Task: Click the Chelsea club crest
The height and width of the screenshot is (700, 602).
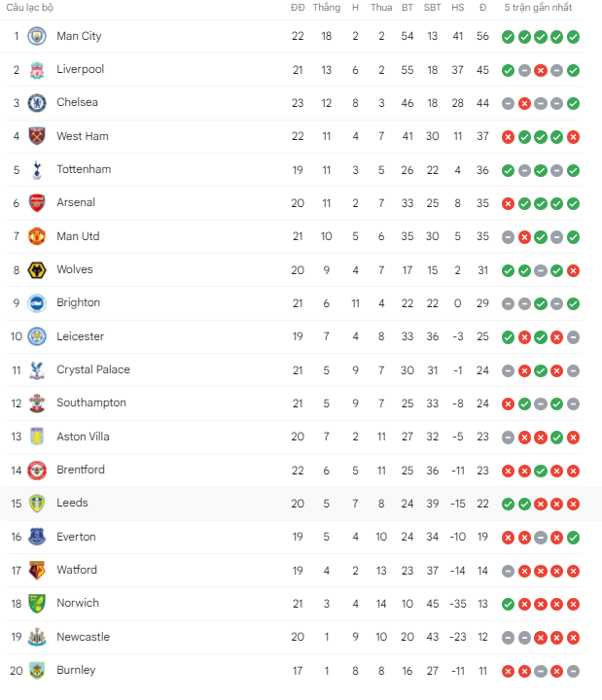Action: coord(37,103)
